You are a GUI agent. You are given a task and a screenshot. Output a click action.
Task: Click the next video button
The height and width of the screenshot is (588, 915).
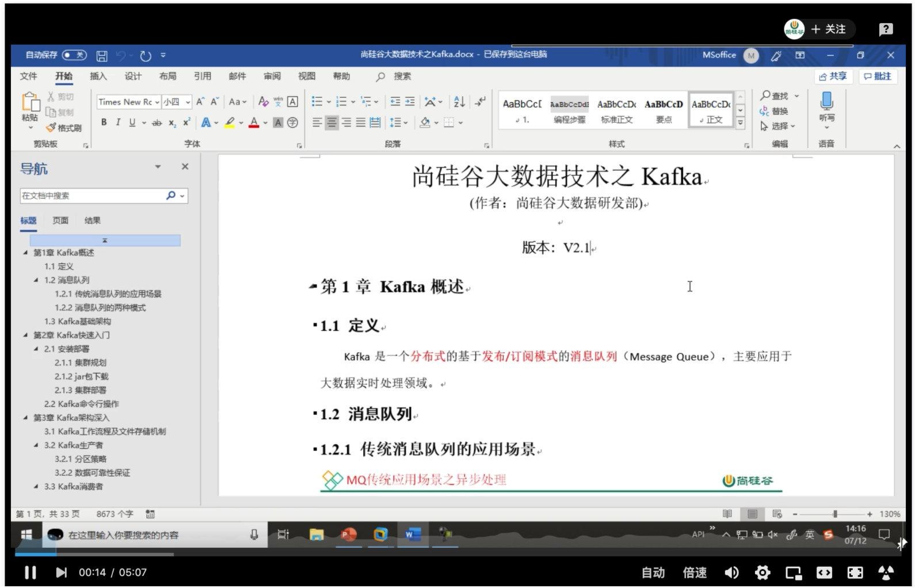click(x=61, y=573)
